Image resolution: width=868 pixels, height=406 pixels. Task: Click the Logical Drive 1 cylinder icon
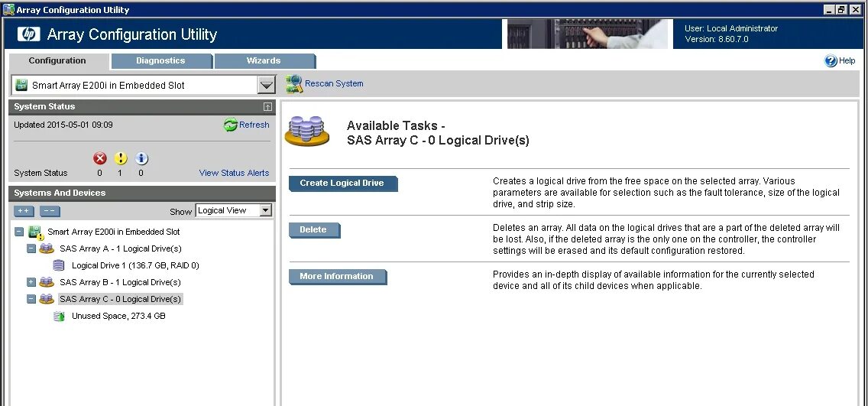click(59, 265)
